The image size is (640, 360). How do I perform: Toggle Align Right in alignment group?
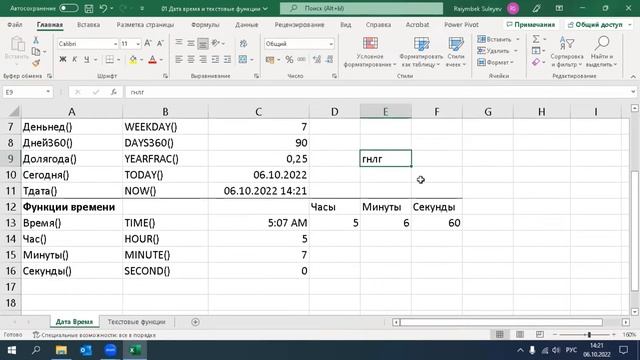point(203,60)
